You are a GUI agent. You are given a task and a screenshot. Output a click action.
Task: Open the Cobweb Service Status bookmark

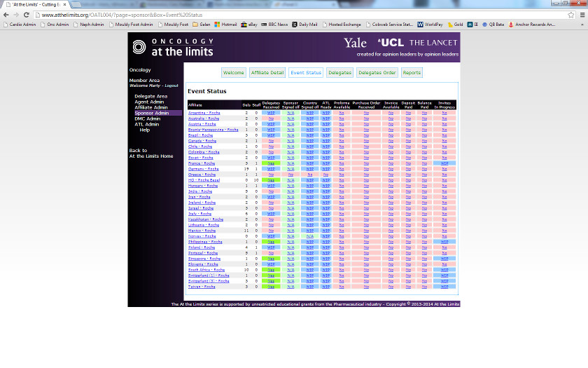tap(389, 25)
